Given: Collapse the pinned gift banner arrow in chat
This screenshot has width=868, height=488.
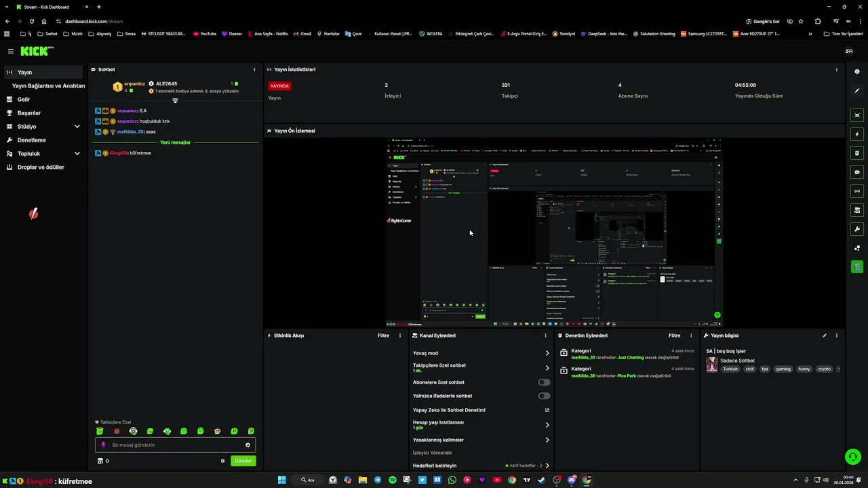Looking at the screenshot, I should (175, 101).
